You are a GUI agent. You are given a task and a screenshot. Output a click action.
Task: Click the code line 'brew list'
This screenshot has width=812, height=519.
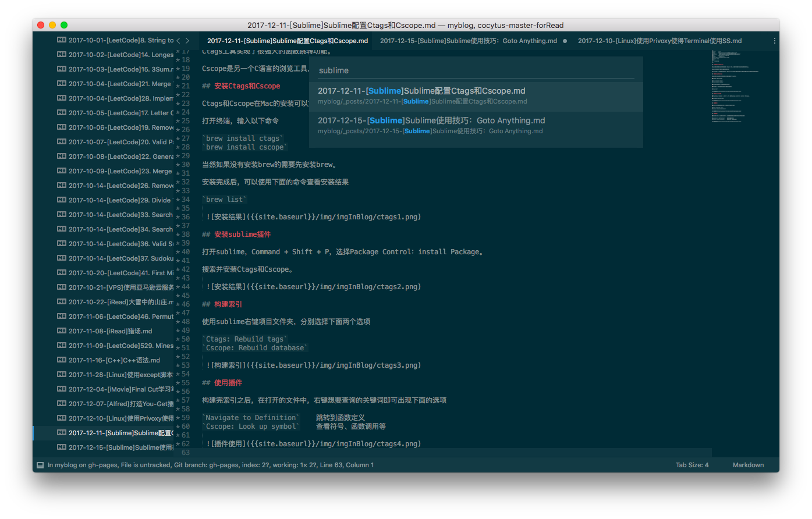tap(224, 200)
